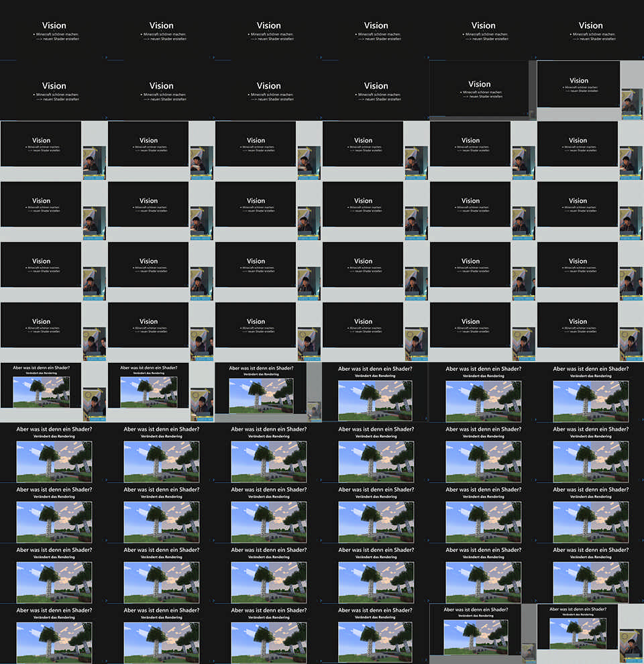Click Minecraft screenshot in the final bottom-right frame
The height and width of the screenshot is (664, 644).
(x=577, y=632)
